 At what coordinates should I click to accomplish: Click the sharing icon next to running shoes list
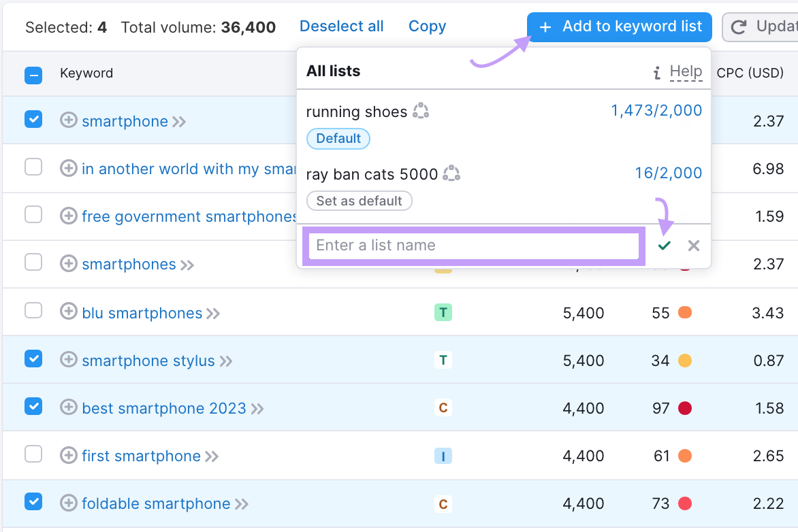[421, 111]
